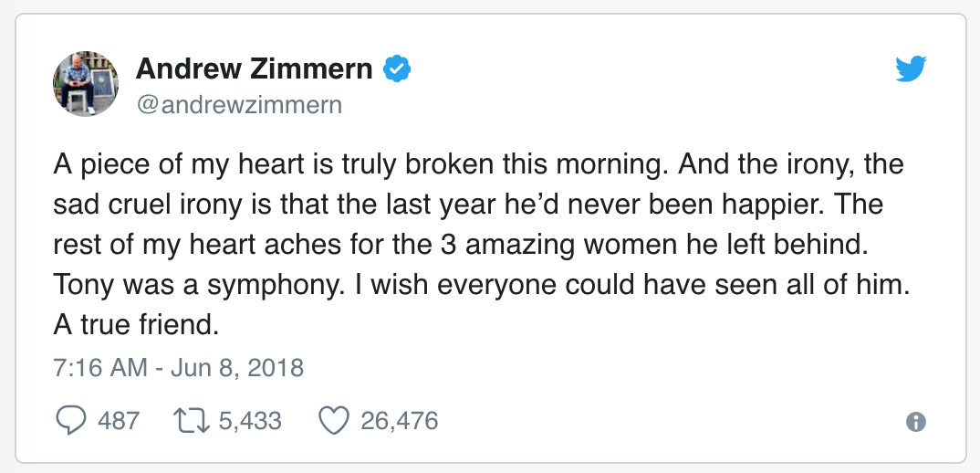The image size is (980, 473).
Task: Click the reply speech bubble icon
Action: (71, 420)
